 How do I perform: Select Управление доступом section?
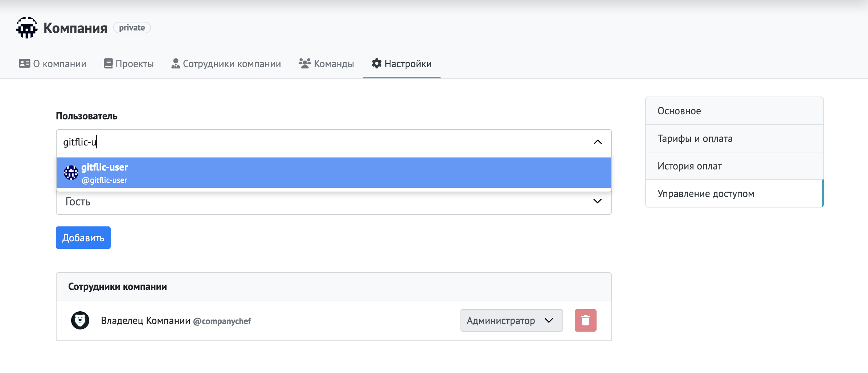point(734,193)
